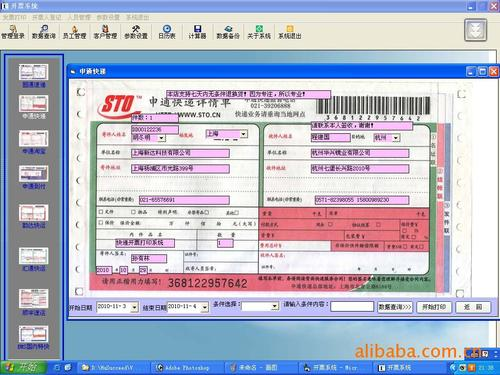Click the 数据备份 (data backup) toolbar icon
The height and width of the screenshot is (375, 500).
(x=228, y=32)
